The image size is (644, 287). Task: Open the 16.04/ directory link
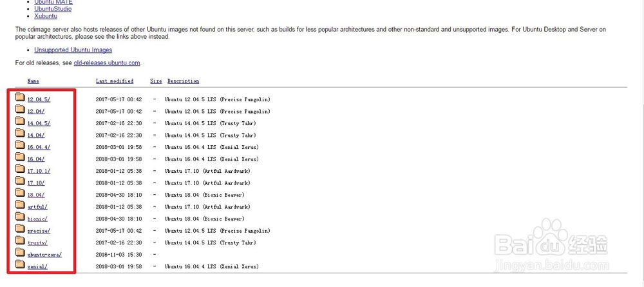(36, 159)
